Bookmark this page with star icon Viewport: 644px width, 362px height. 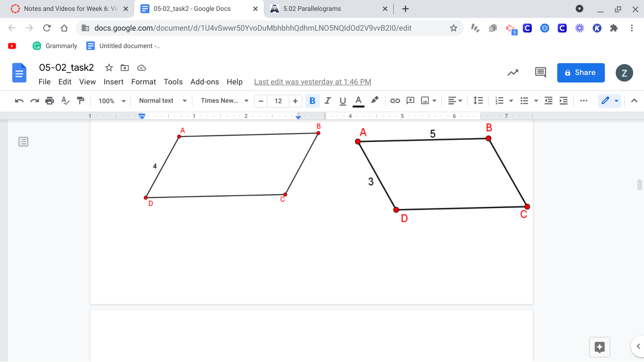[x=454, y=28]
